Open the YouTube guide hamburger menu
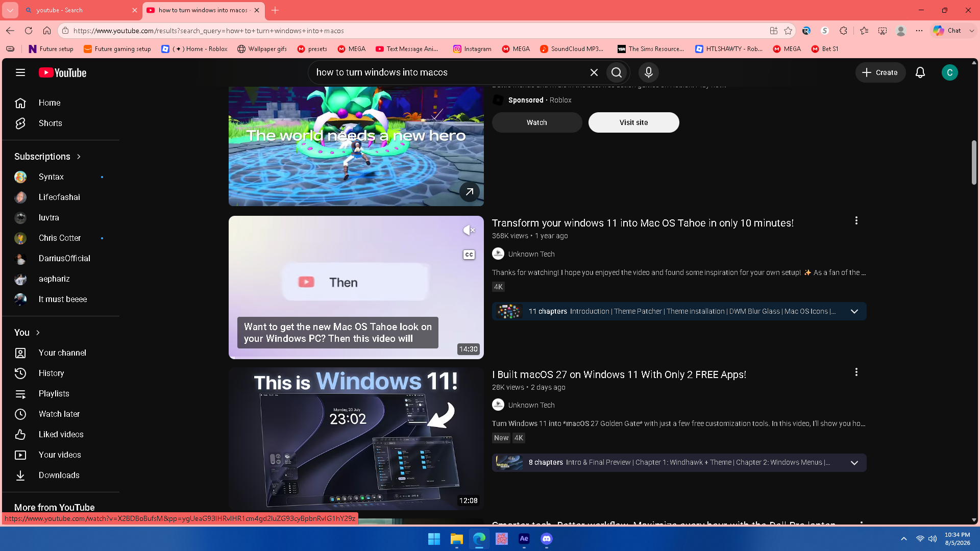This screenshot has width=980, height=551. click(x=20, y=72)
